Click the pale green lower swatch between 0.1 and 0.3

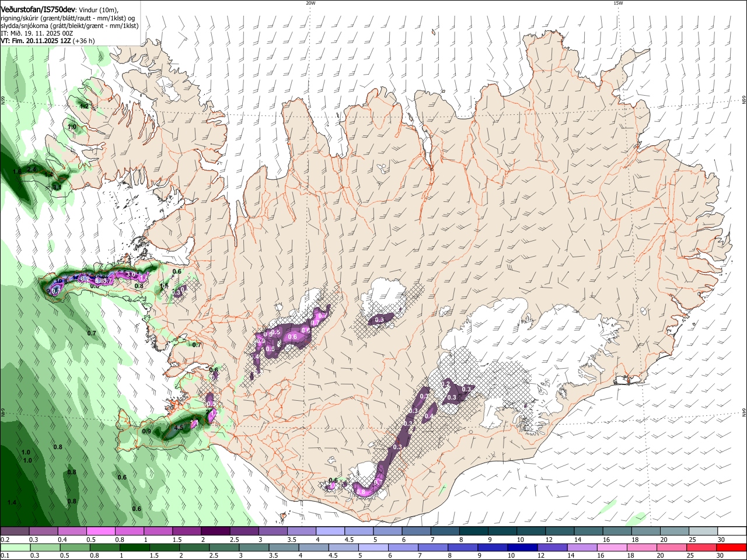[x=15, y=547]
